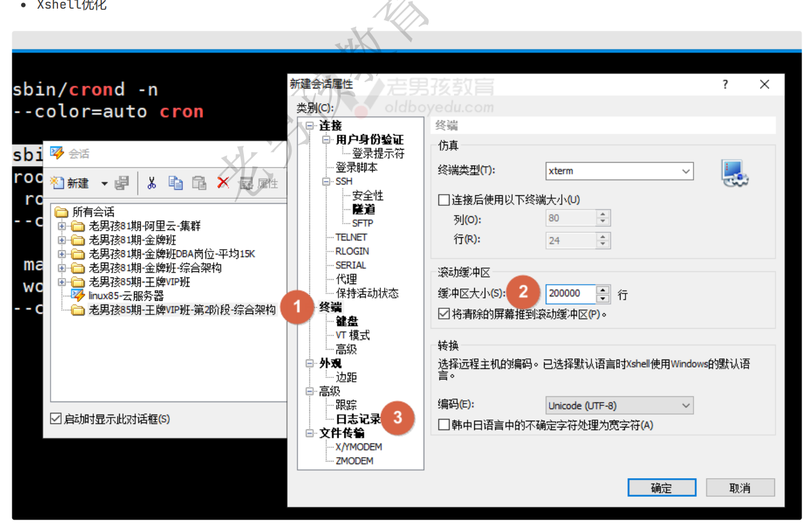This screenshot has height=527, width=812.
Task: Click the scissors cut icon in 会话 toolbar
Action: pyautogui.click(x=151, y=183)
